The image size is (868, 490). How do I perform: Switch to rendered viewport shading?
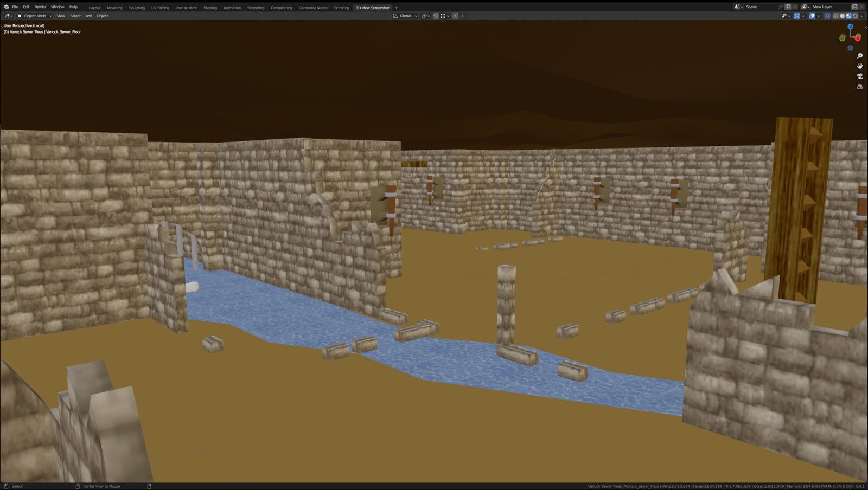855,16
